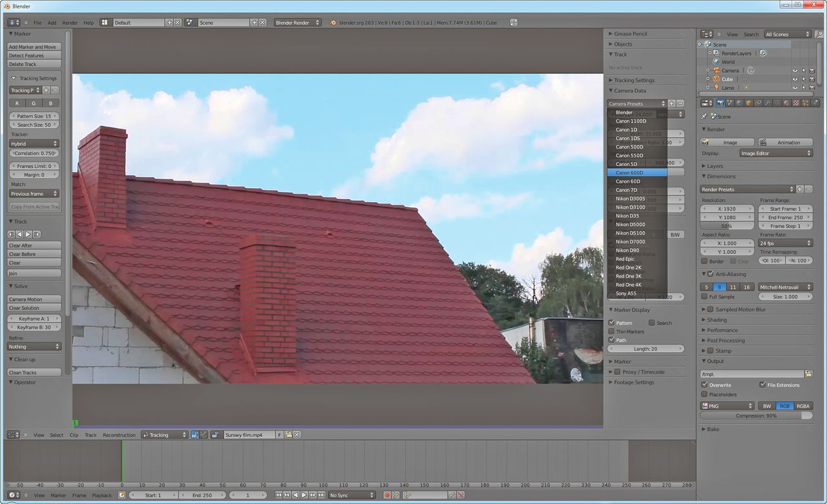827x504 pixels.
Task: Play animation forward
Action: 304,495
